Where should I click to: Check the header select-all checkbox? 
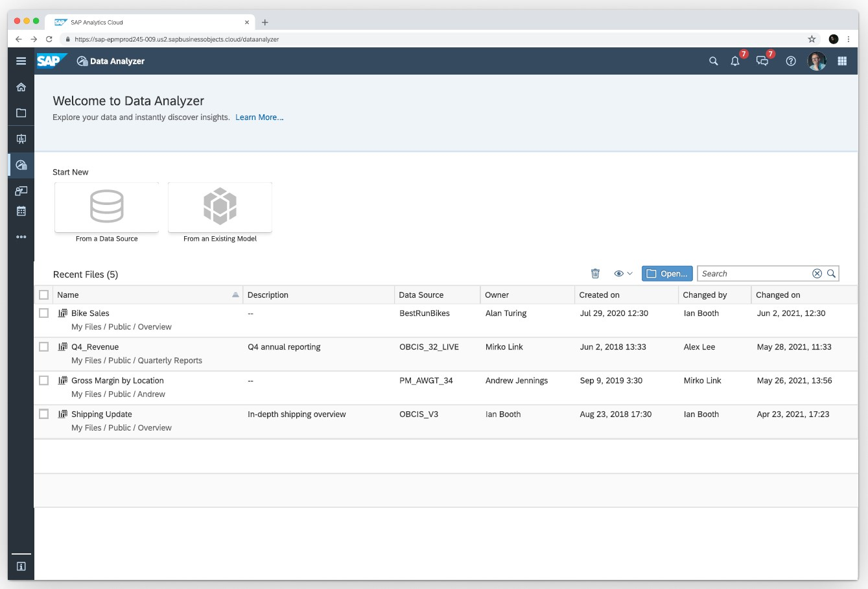tap(43, 294)
